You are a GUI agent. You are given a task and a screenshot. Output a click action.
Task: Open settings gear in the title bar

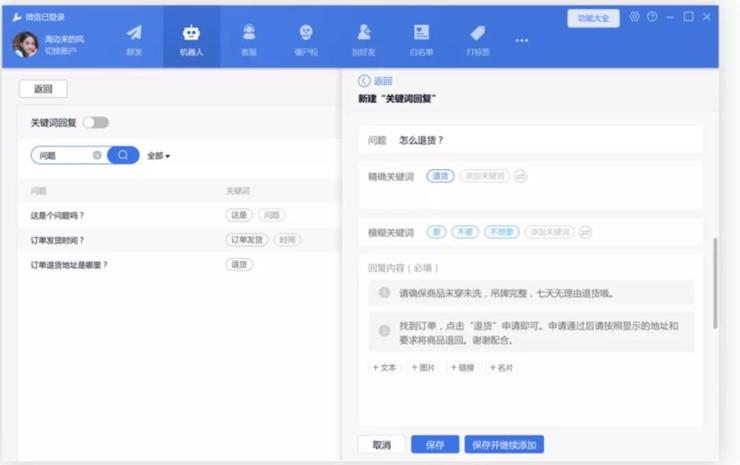click(x=634, y=17)
